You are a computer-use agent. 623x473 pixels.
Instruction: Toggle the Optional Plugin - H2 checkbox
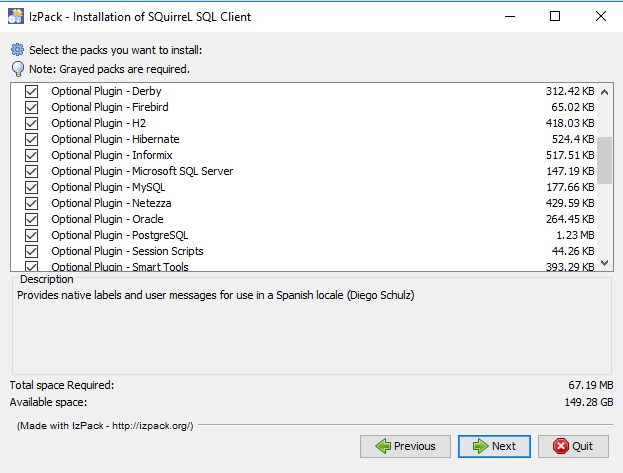(x=31, y=123)
